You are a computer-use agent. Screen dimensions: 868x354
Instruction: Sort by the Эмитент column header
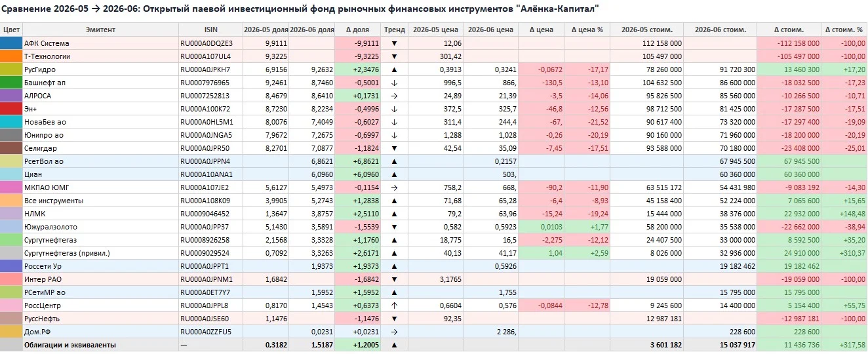pyautogui.click(x=100, y=29)
